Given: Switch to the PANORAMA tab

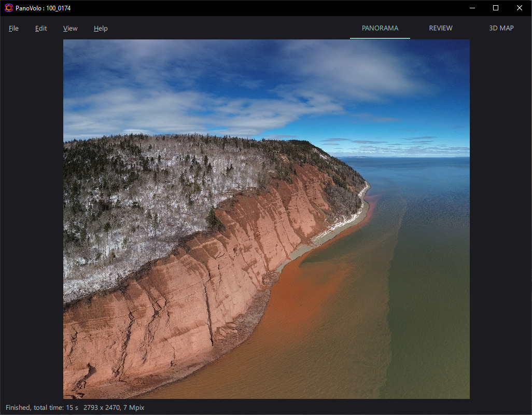Looking at the screenshot, I should tap(380, 29).
